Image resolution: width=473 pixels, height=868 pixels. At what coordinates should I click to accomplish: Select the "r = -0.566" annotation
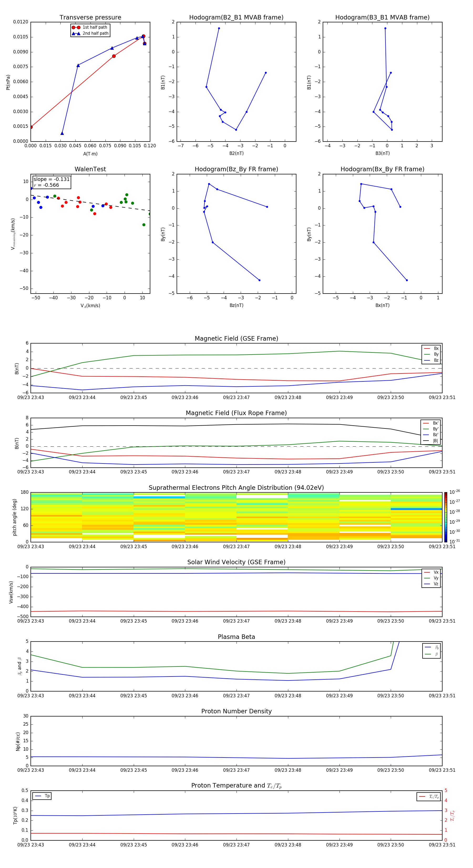point(47,185)
